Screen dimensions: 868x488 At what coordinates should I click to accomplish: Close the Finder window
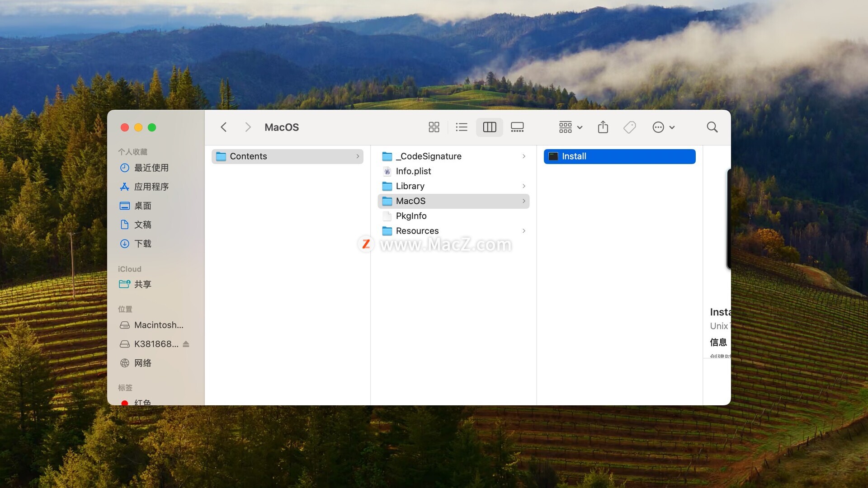[125, 127]
